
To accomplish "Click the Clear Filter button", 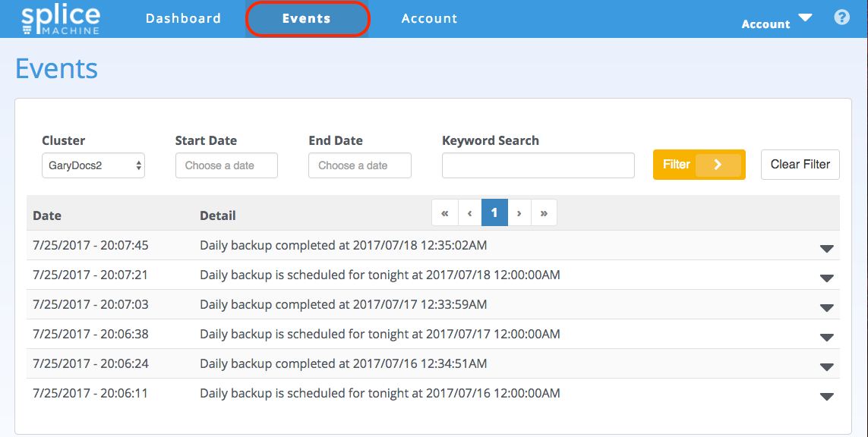I will (800, 165).
